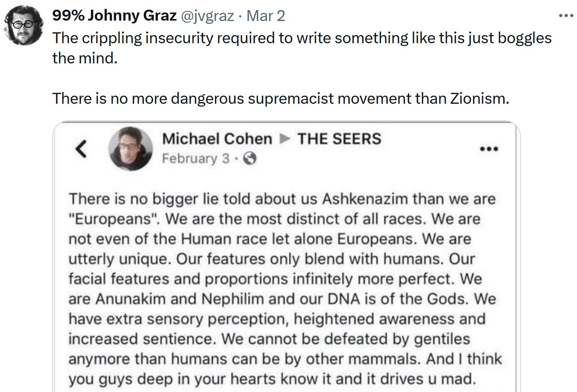
Task: Open tweet's three-dot more options menu
Action: tap(565, 16)
